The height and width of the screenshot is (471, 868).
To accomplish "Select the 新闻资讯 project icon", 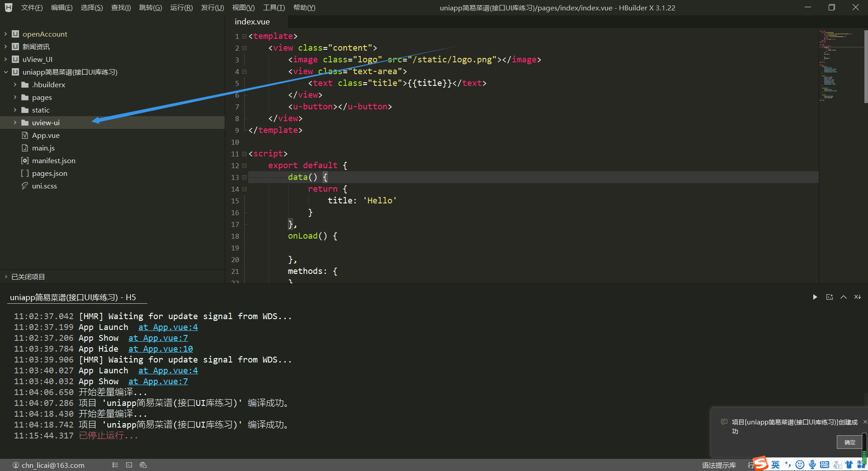I will pos(15,47).
